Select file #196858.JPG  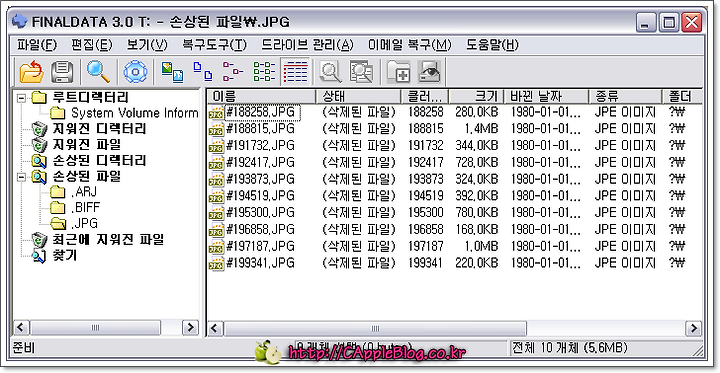coord(260,229)
